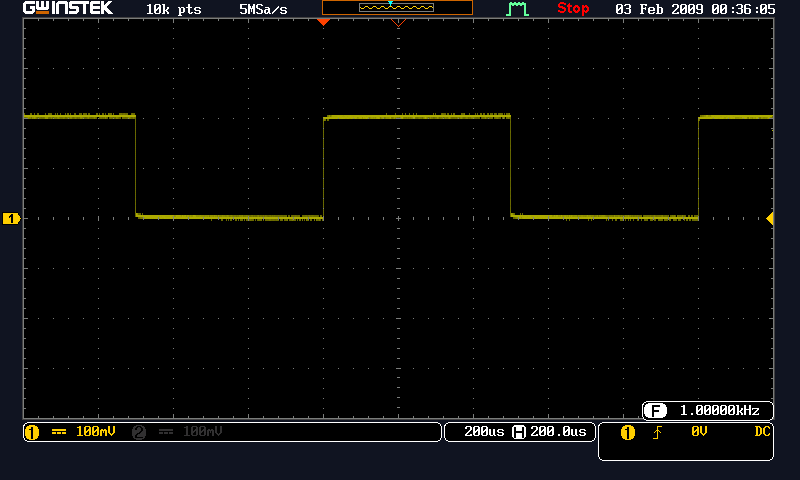This screenshot has height=480, width=800.
Task: Toggle the dimmed channel 2 indicator
Action: tap(139, 432)
